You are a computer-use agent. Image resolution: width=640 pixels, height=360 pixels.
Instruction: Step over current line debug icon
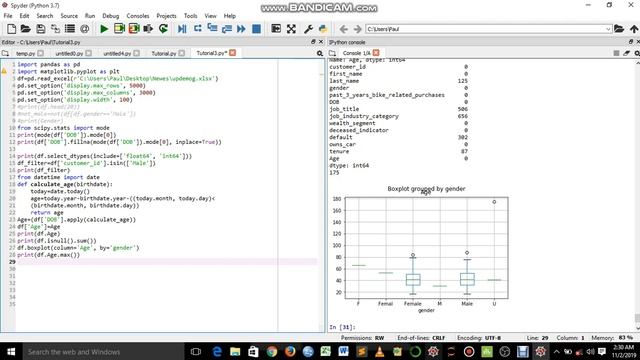(198, 29)
